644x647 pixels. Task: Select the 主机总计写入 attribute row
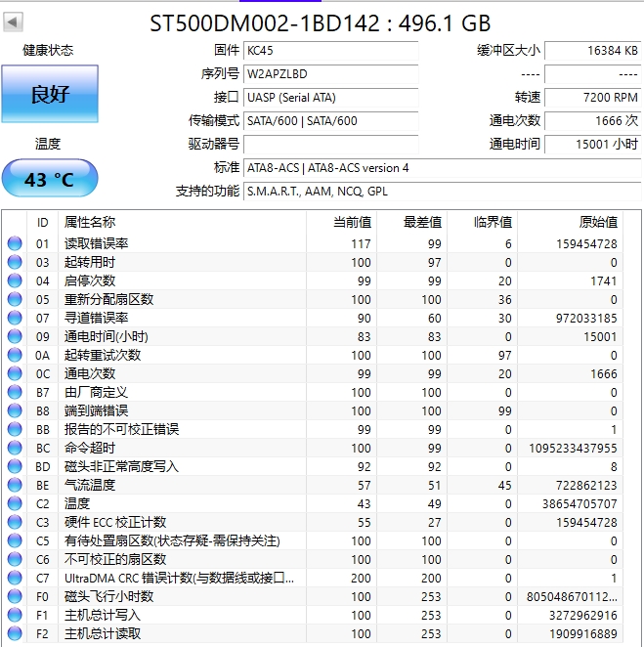[x=313, y=615]
